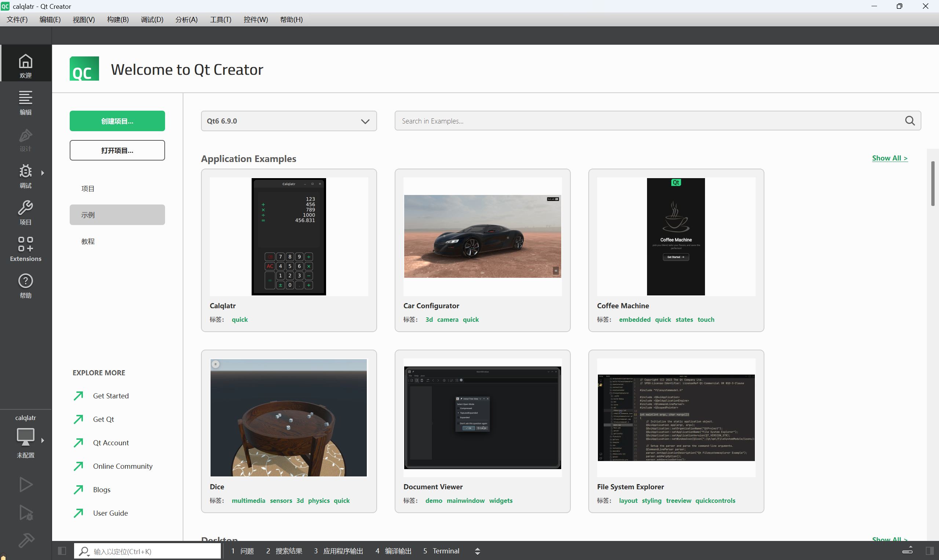Open the 分析(A) menu
The height and width of the screenshot is (560, 939).
pyautogui.click(x=187, y=20)
